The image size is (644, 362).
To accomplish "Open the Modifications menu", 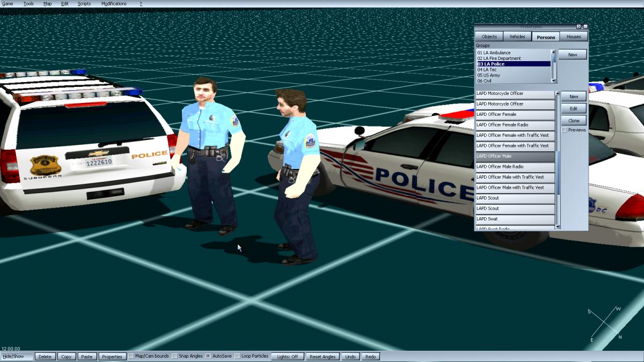I will pyautogui.click(x=114, y=4).
